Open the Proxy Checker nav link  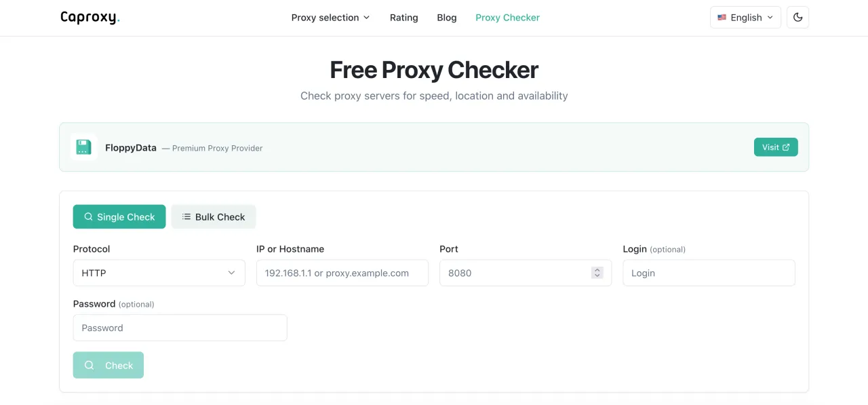pyautogui.click(x=507, y=18)
